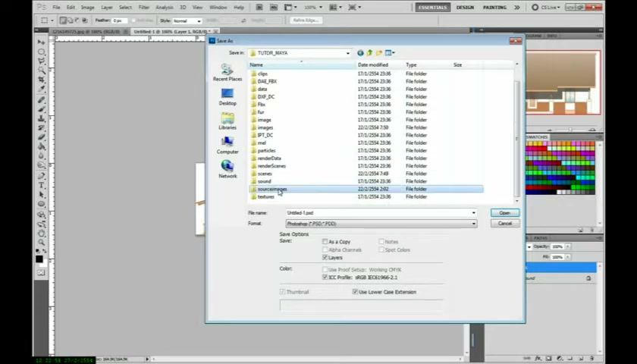Uncheck Use Lower Case Extension

(355, 292)
